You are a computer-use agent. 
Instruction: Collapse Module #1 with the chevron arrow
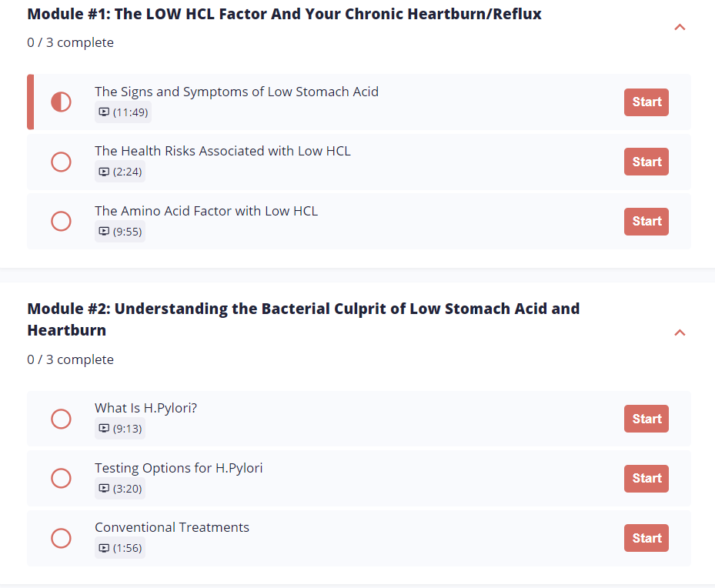coord(680,28)
